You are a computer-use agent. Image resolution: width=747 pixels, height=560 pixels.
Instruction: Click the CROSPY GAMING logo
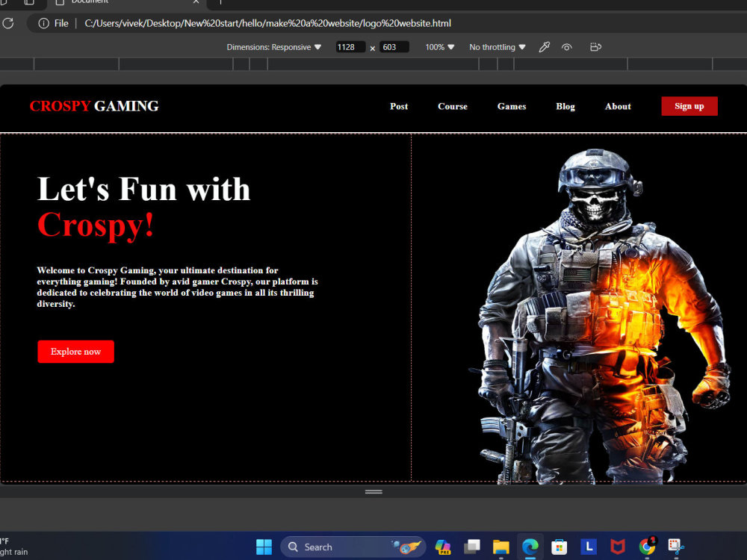coord(94,106)
